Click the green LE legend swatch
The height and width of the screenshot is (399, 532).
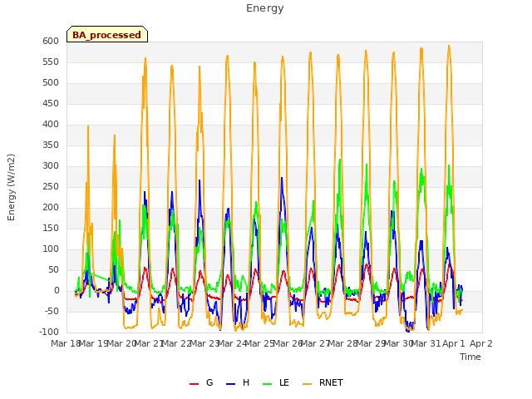(268, 384)
